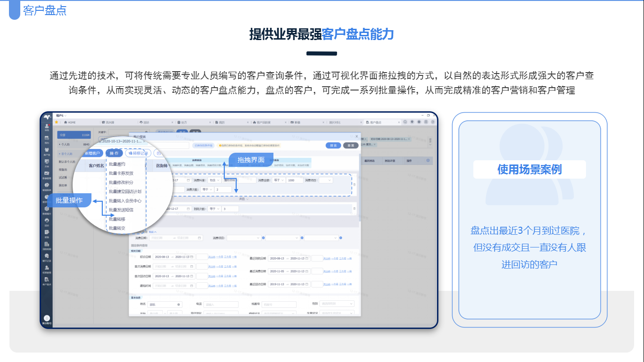Open 开单 in the left sidebar

pos(47,163)
